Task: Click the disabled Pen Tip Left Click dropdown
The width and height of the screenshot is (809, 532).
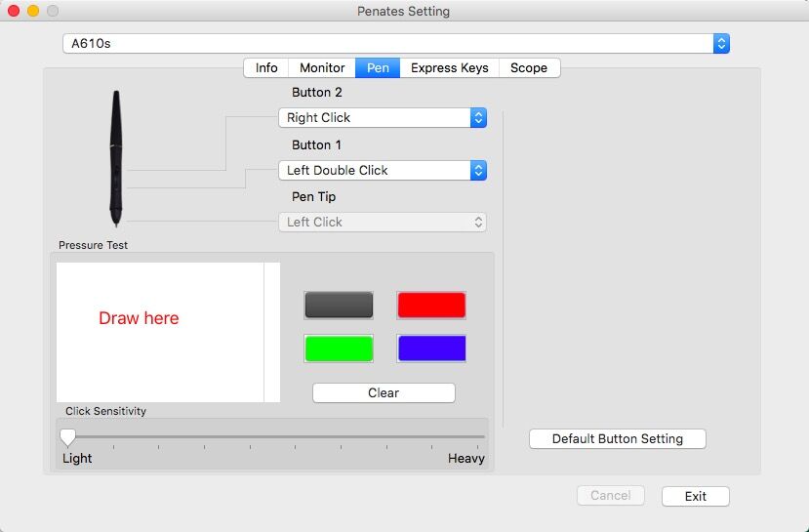Action: tap(383, 222)
